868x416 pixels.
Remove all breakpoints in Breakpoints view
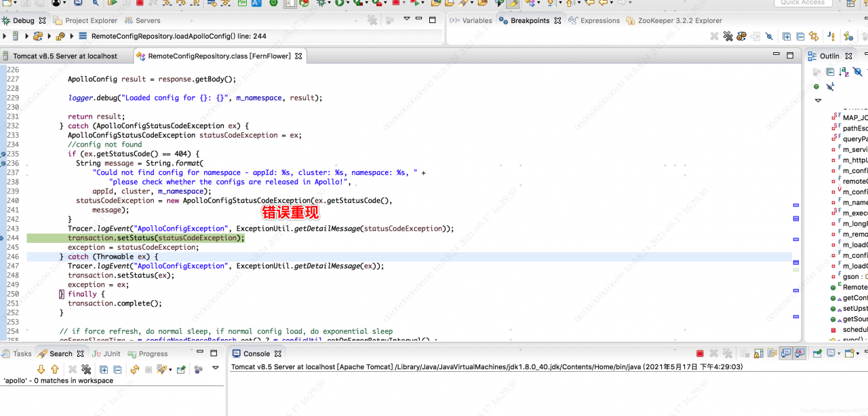[x=728, y=36]
